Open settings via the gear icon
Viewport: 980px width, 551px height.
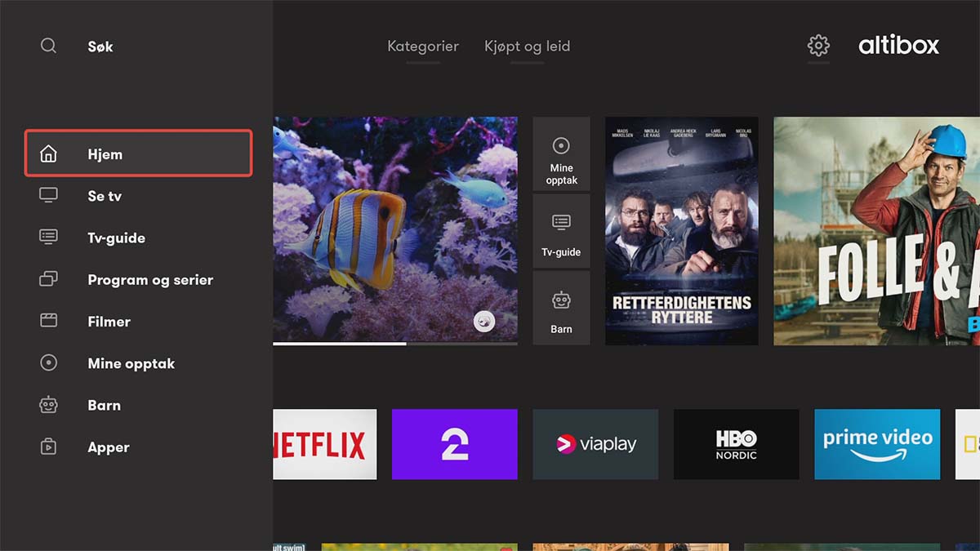point(817,46)
